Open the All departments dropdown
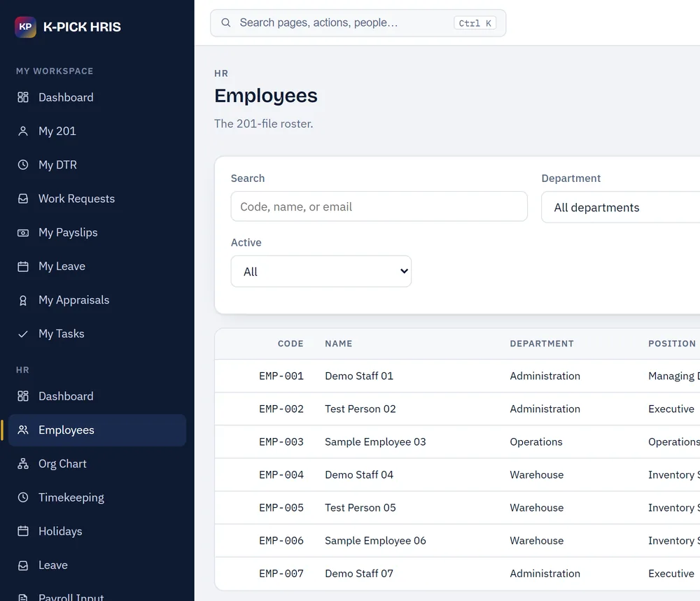The width and height of the screenshot is (700, 601). [620, 207]
